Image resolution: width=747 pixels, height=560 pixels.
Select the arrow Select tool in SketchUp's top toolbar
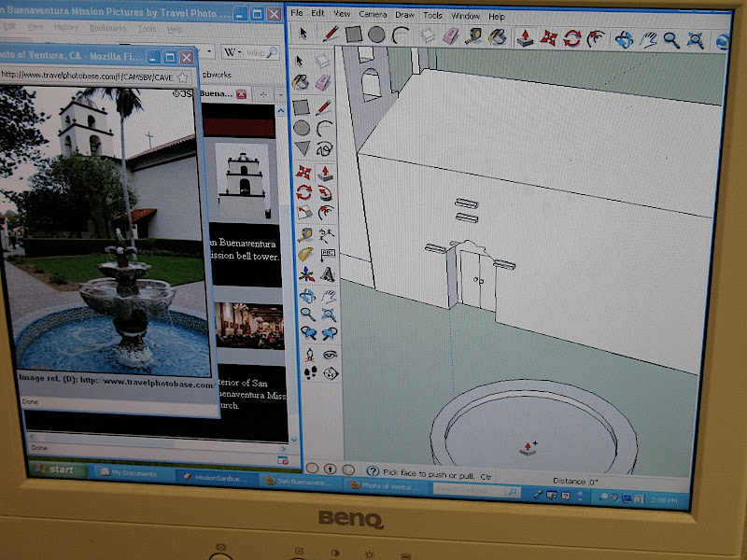point(303,34)
